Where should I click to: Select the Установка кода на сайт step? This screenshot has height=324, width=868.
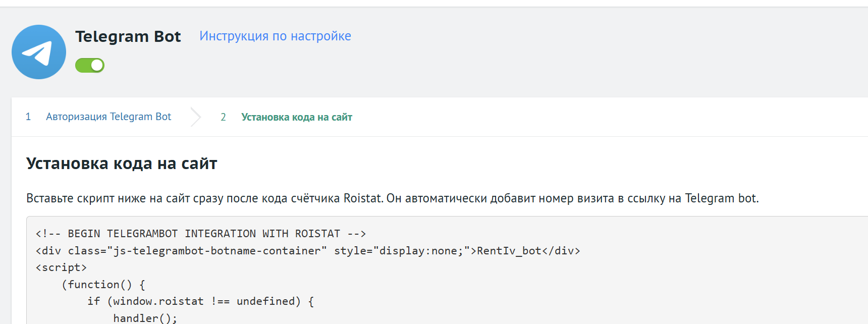pos(296,117)
